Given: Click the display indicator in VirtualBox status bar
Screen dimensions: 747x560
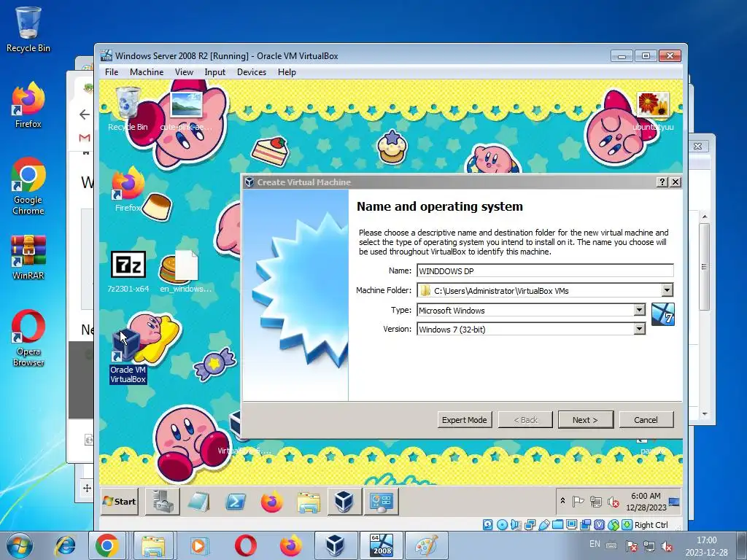Looking at the screenshot, I should (x=571, y=525).
